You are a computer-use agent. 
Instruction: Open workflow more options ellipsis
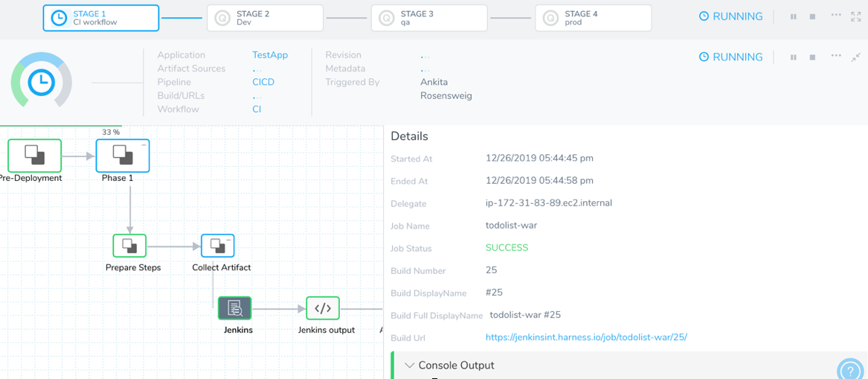(x=837, y=55)
